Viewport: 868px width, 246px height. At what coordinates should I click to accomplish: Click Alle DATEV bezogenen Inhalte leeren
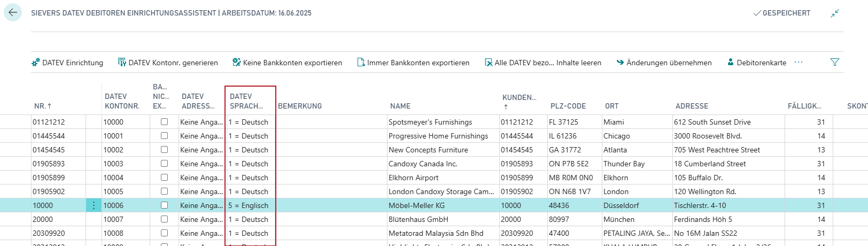tap(542, 63)
